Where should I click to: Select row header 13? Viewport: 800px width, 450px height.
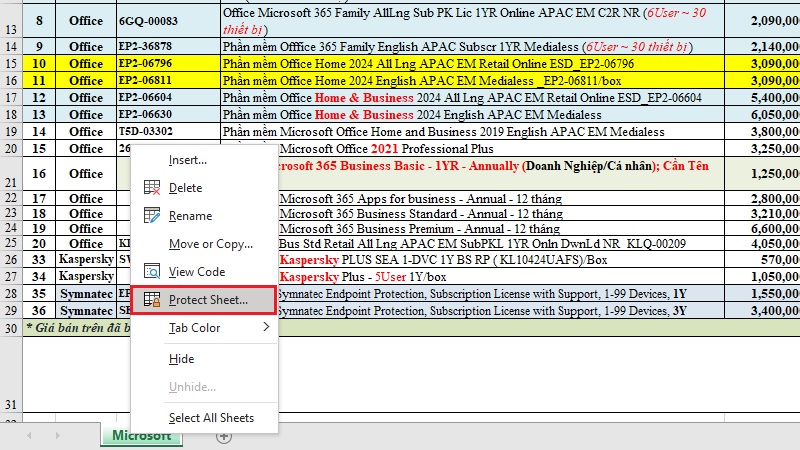[x=11, y=21]
